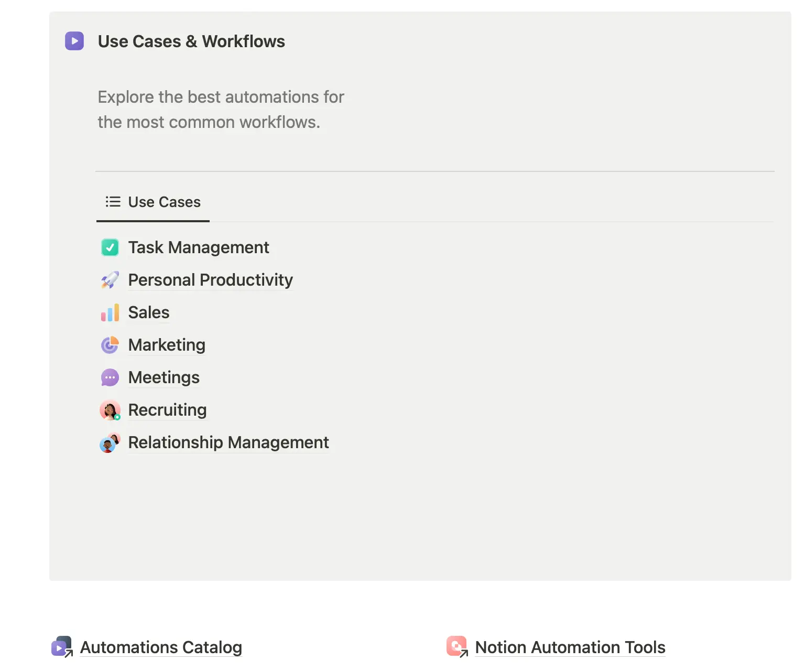Open the Recruiting workflow link
This screenshot has height=672, width=805.
pos(167,410)
